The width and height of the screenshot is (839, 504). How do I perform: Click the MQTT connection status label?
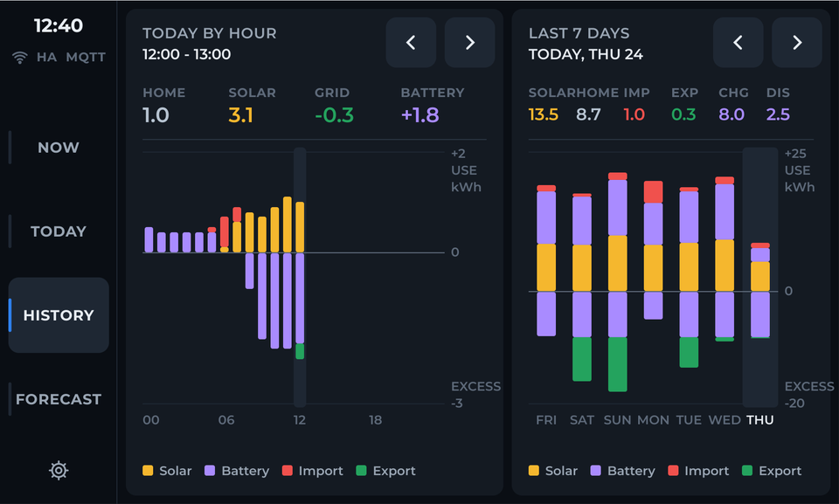click(x=86, y=58)
